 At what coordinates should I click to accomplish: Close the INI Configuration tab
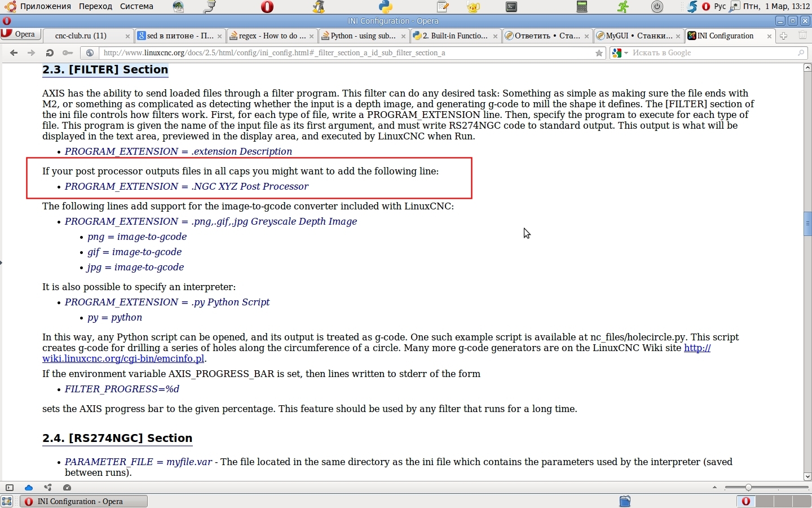(769, 36)
